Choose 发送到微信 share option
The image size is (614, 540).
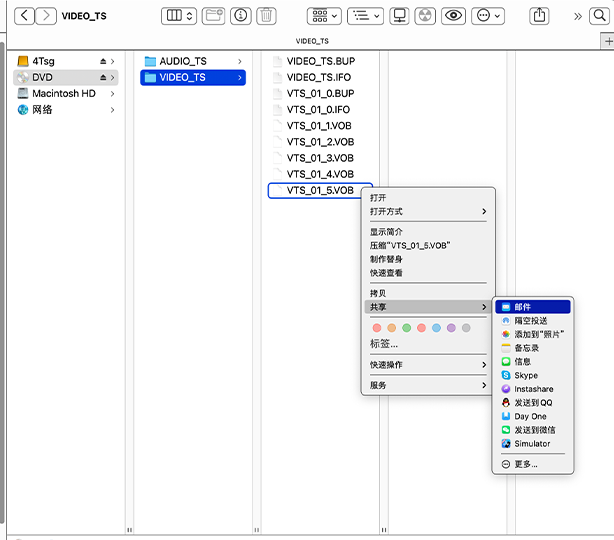pos(533,430)
